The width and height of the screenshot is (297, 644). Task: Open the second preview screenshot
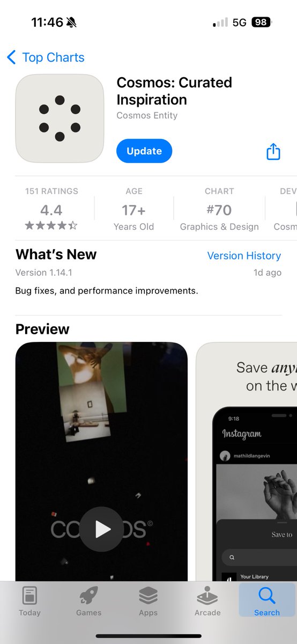coord(247,462)
